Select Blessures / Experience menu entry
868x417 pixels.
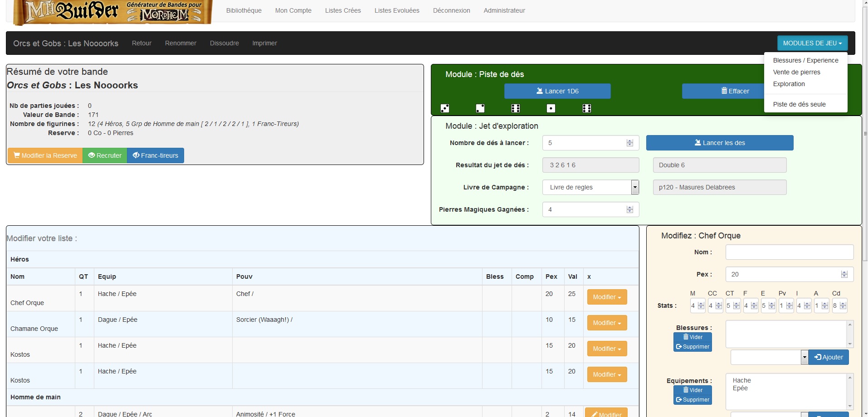point(805,60)
